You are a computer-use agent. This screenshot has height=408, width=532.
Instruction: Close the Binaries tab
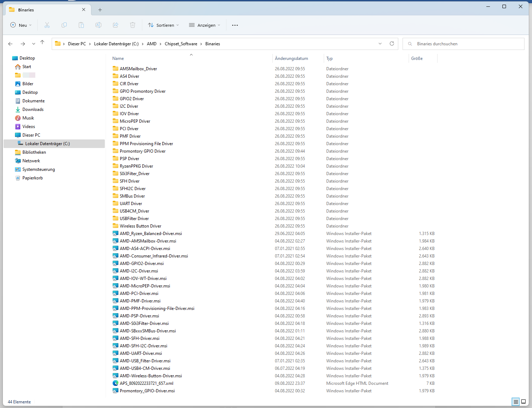click(x=84, y=10)
